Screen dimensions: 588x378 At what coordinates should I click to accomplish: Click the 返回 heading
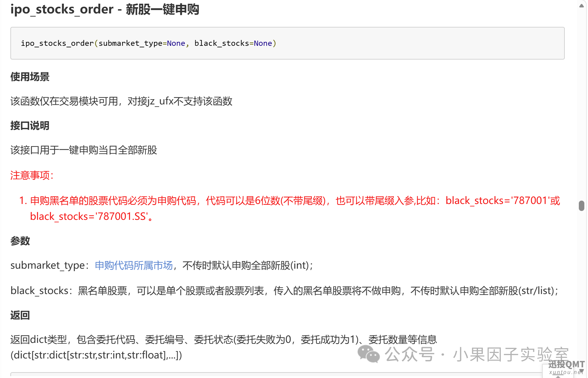coord(20,315)
